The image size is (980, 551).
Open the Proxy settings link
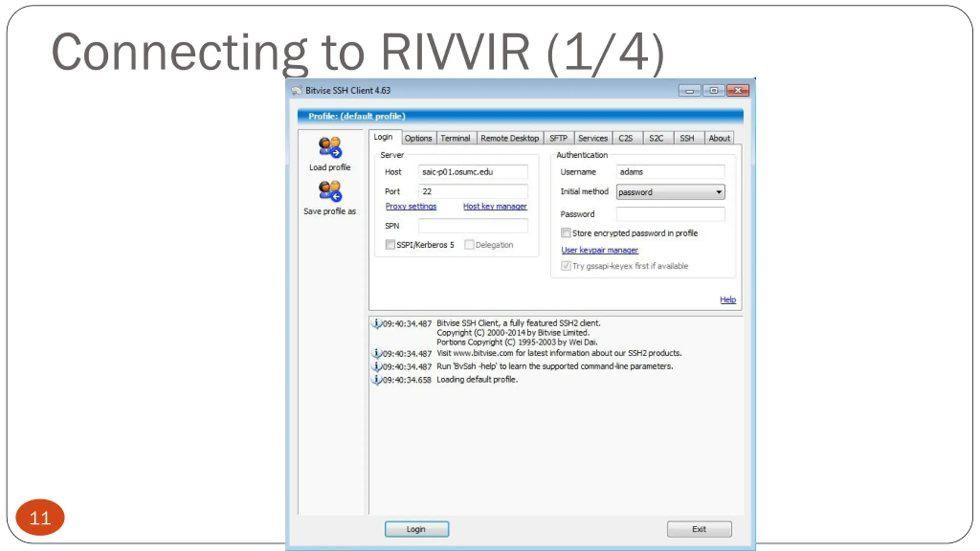(x=411, y=206)
